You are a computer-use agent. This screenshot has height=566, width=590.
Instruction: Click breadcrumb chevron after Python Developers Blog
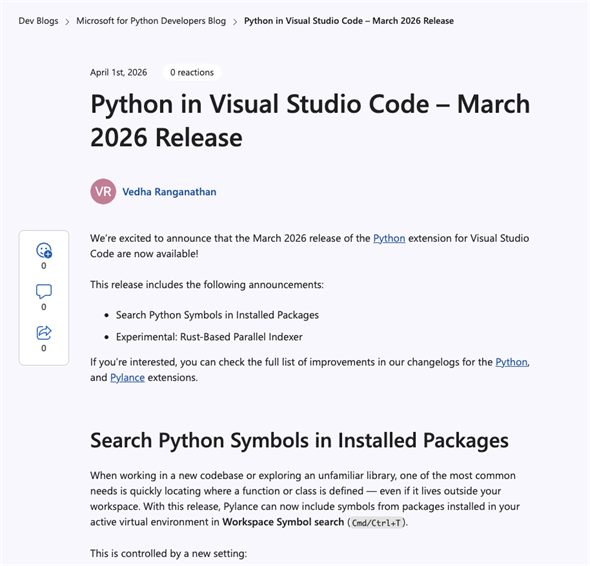pyautogui.click(x=235, y=22)
